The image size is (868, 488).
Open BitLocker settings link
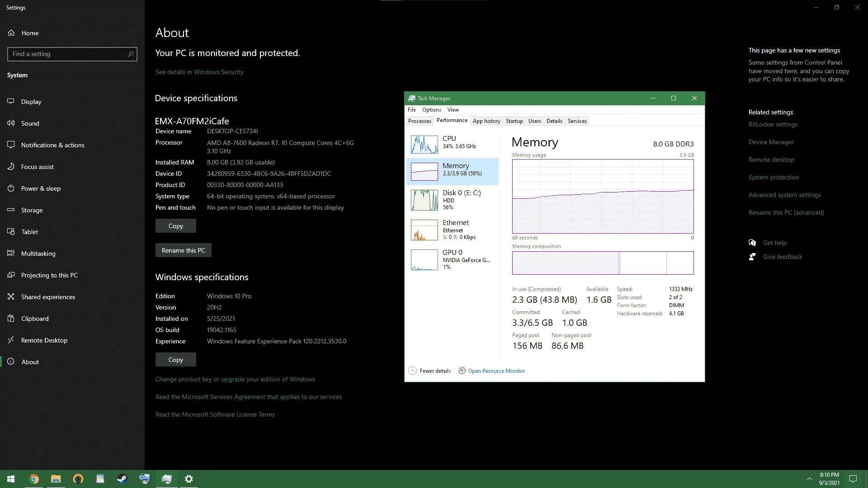[x=773, y=124]
